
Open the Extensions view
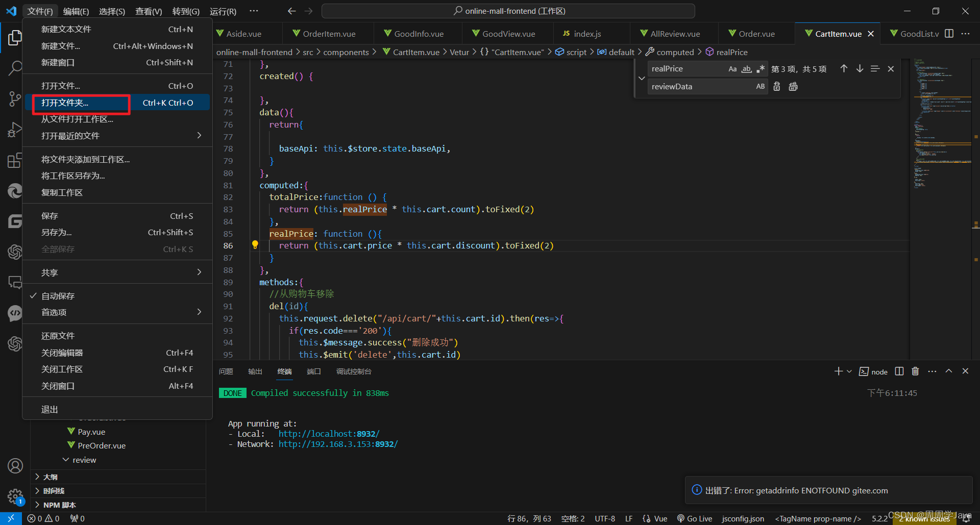click(x=15, y=160)
